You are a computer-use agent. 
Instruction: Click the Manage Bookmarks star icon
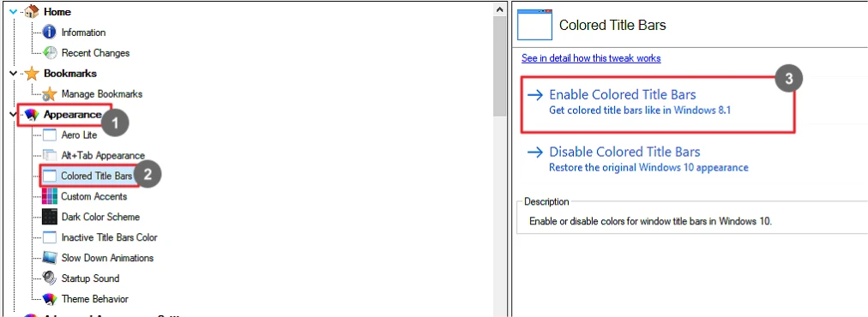pyautogui.click(x=50, y=94)
